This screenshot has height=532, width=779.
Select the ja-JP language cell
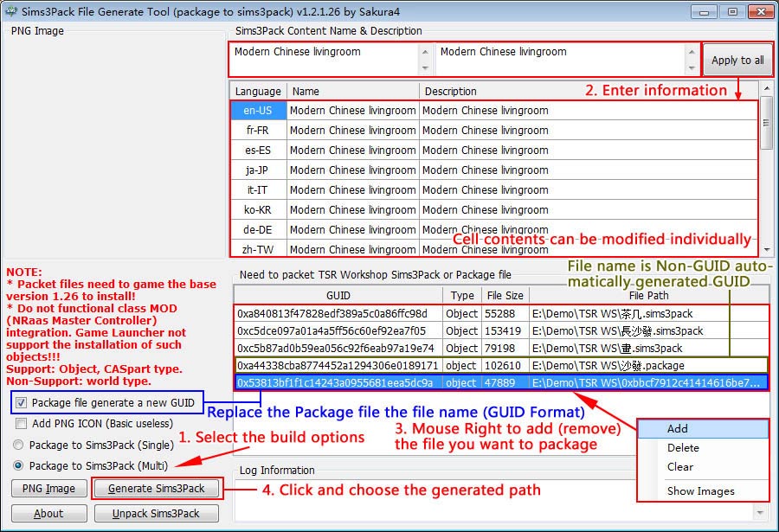coord(258,170)
